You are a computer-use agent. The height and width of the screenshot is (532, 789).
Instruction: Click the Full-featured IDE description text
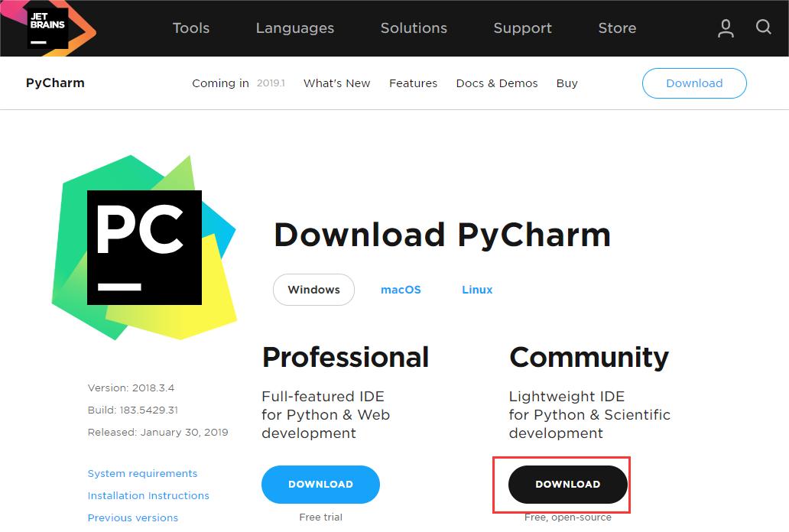point(326,415)
